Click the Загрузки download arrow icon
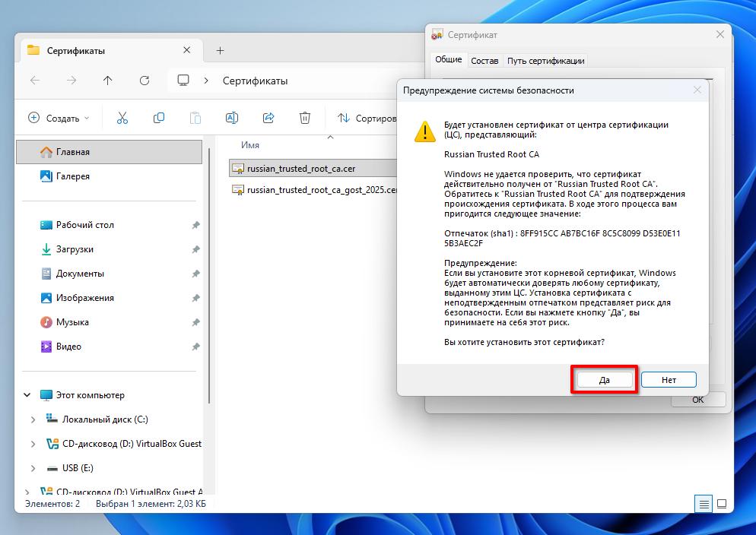Image resolution: width=756 pixels, height=535 pixels. click(46, 249)
